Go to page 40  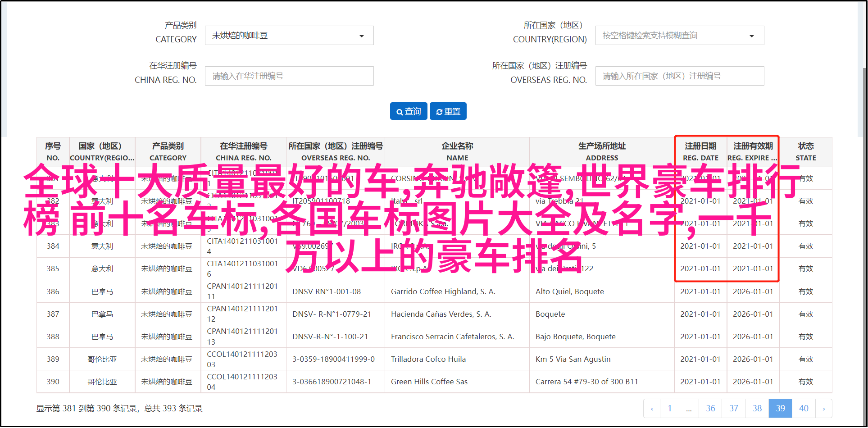click(x=804, y=409)
